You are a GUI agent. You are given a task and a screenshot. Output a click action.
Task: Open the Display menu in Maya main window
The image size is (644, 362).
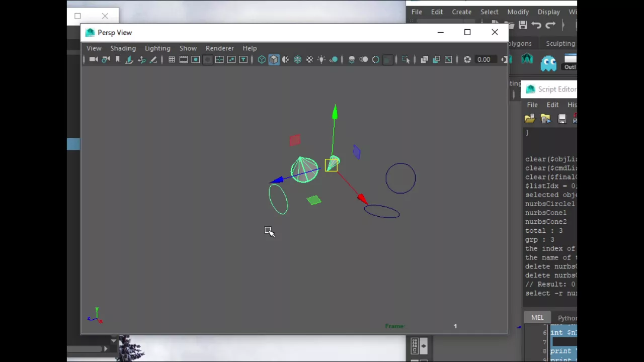549,12
